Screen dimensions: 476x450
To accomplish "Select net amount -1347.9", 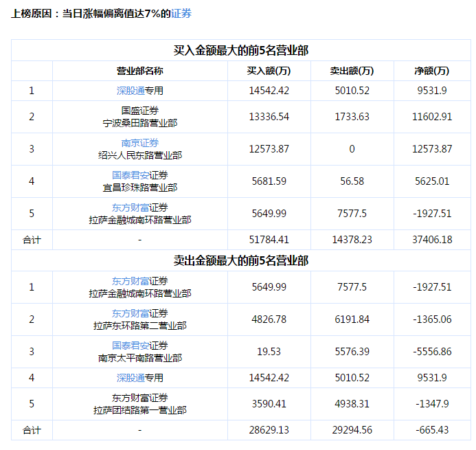I will pyautogui.click(x=432, y=404).
